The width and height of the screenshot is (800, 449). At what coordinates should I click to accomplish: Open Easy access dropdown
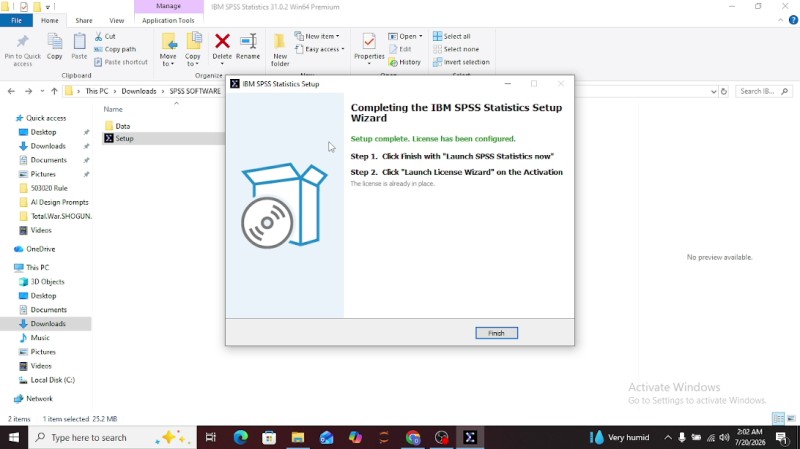[x=319, y=49]
